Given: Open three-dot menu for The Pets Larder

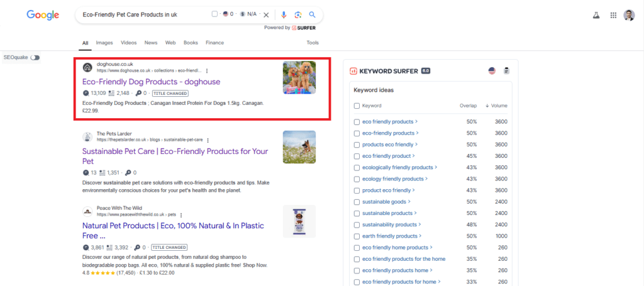Looking at the screenshot, I should 208,140.
